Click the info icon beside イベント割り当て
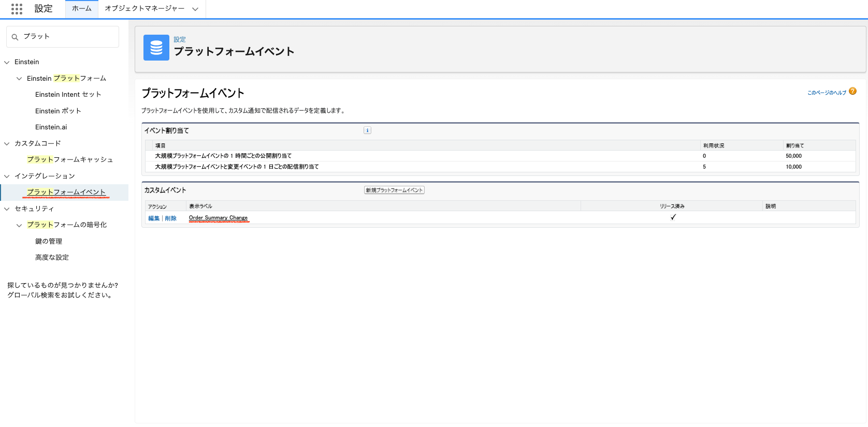 tap(367, 130)
